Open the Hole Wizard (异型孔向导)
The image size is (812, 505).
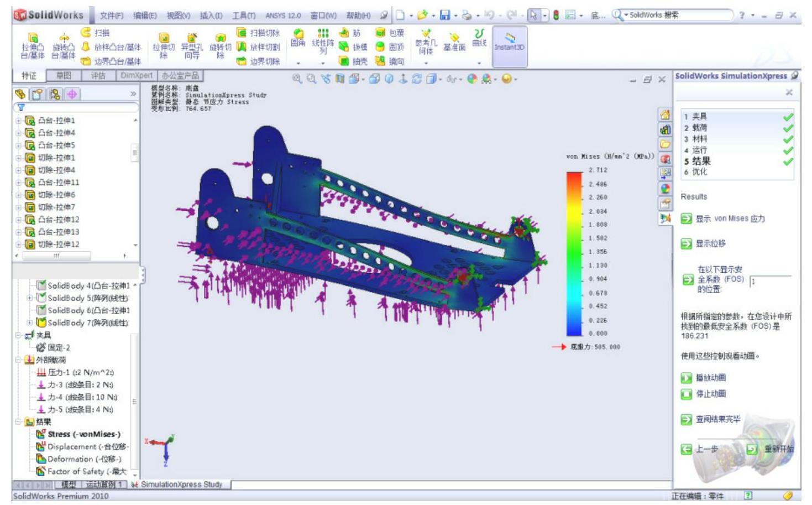pyautogui.click(x=192, y=46)
